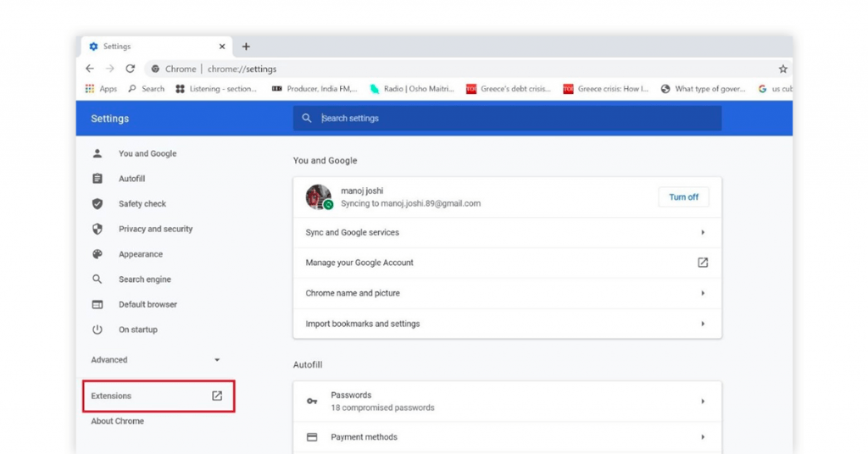Viewport: 868px width, 454px height.
Task: Go to Safety check section
Action: click(142, 203)
